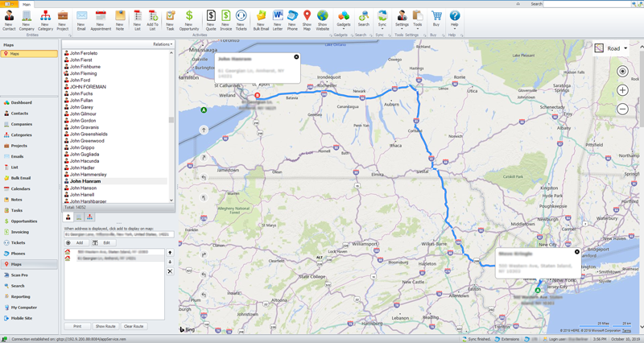Zoom in on the map
This screenshot has width=644, height=343.
click(x=622, y=90)
